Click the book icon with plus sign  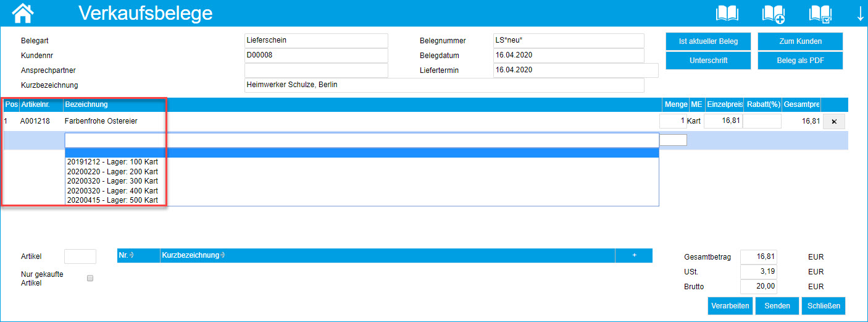[x=773, y=13]
